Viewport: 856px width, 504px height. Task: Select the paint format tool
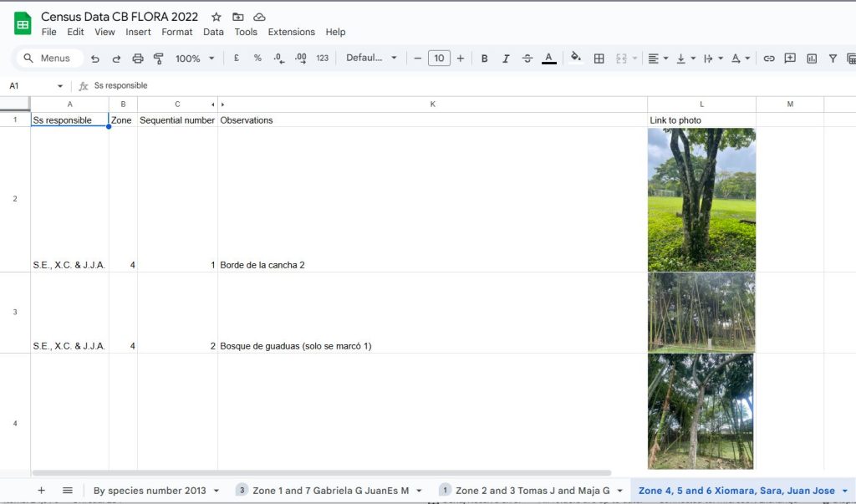pyautogui.click(x=159, y=59)
